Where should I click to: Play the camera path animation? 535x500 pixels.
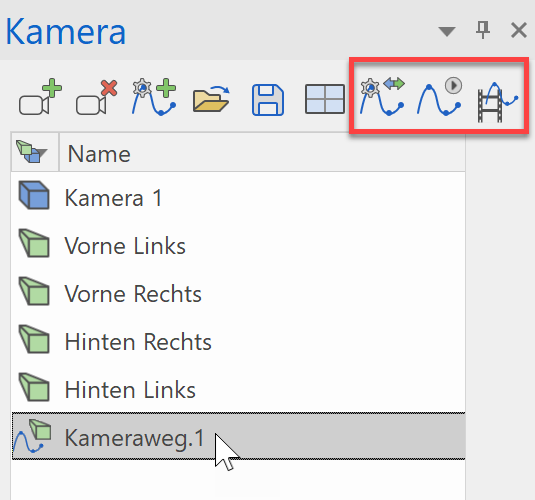click(439, 97)
